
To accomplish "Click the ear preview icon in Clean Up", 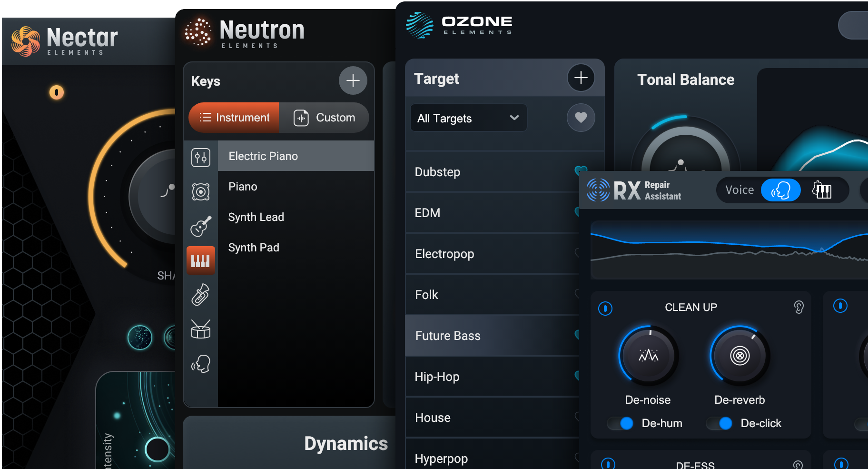I will (799, 307).
